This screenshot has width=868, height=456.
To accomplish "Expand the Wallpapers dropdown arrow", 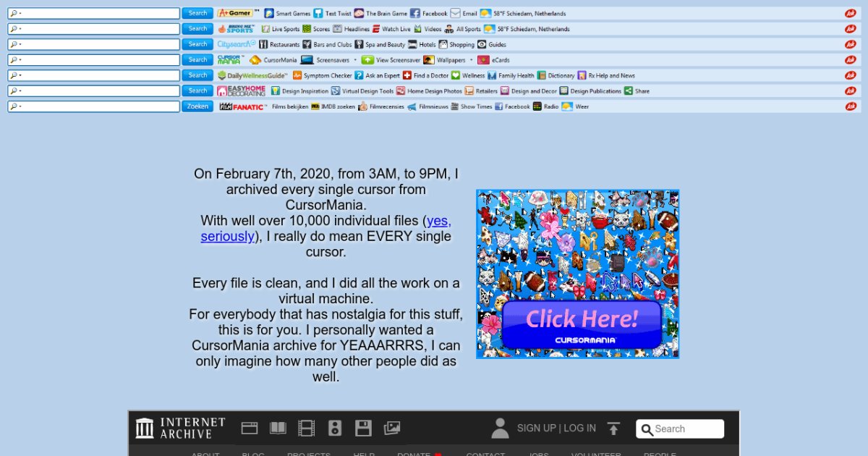I will click(471, 60).
